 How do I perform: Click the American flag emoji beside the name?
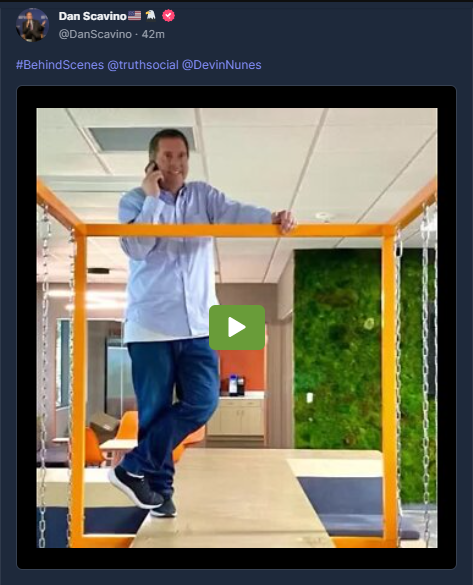click(x=135, y=15)
